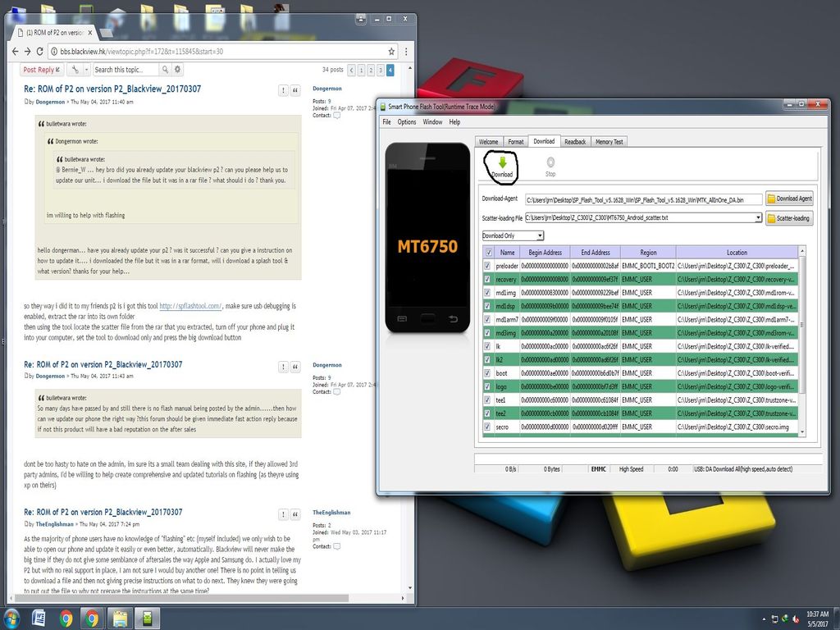The height and width of the screenshot is (630, 840).
Task: Go to page 3 of the topic
Action: tap(381, 70)
